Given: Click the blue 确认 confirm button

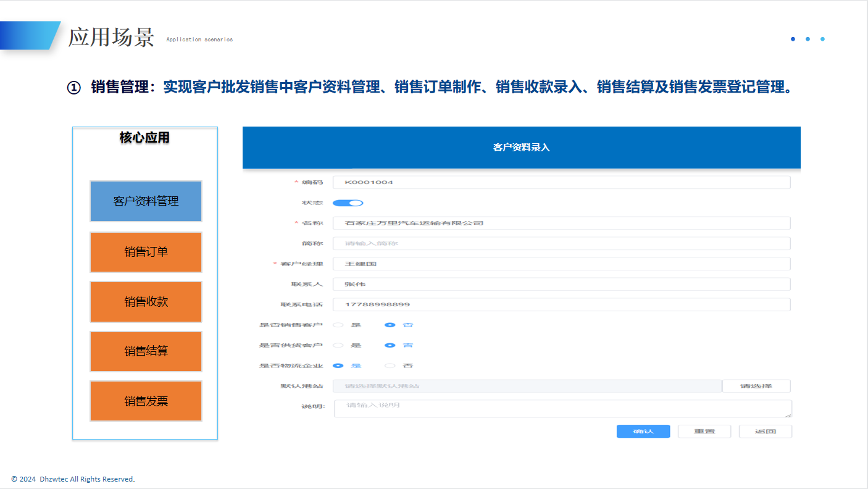Looking at the screenshot, I should coord(643,431).
